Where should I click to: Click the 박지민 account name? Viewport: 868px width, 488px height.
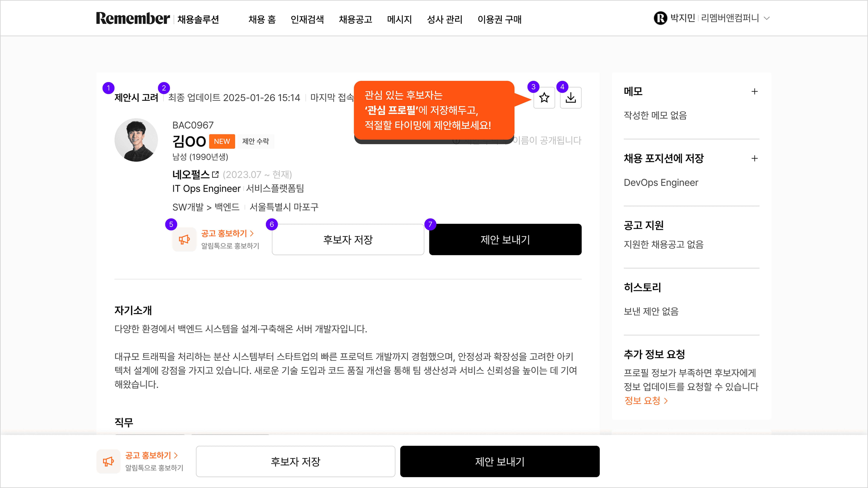coord(683,18)
